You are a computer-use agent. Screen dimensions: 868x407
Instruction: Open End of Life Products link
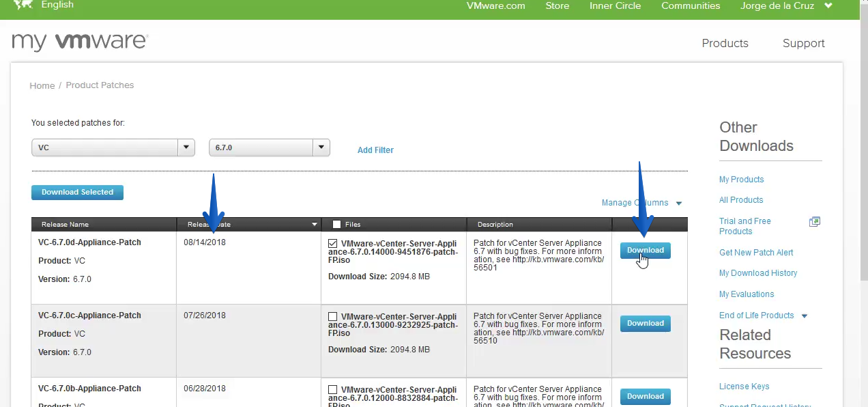(756, 315)
